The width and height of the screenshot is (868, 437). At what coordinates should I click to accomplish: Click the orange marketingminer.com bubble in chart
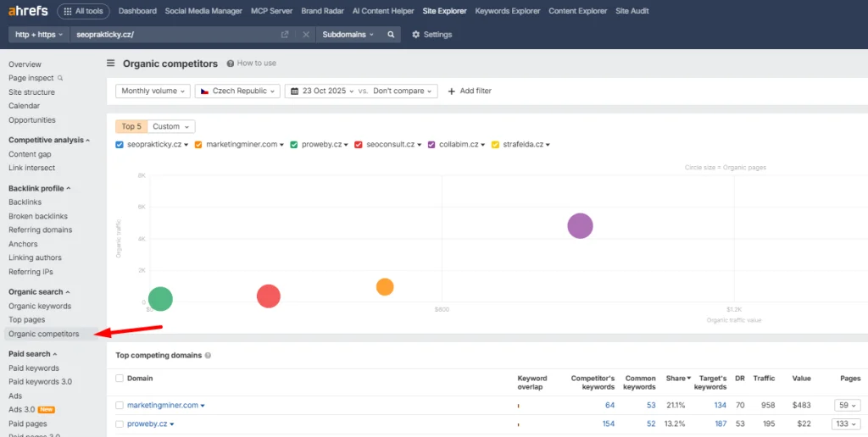385,286
